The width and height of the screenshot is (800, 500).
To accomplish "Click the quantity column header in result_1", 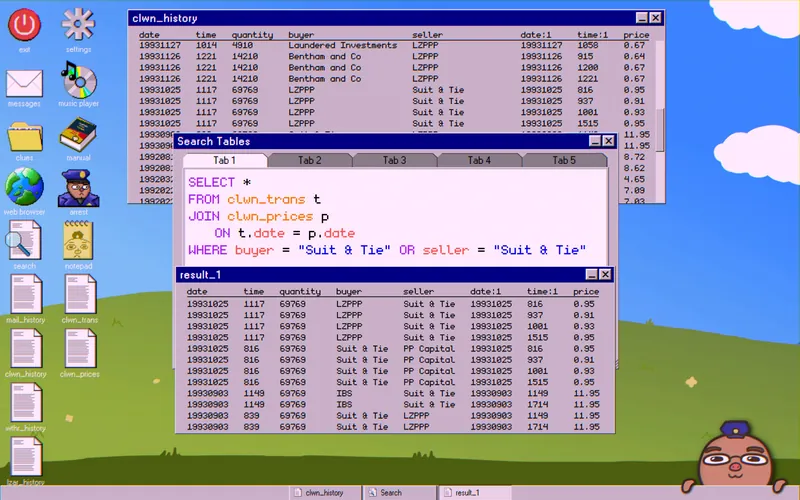I will [x=300, y=292].
